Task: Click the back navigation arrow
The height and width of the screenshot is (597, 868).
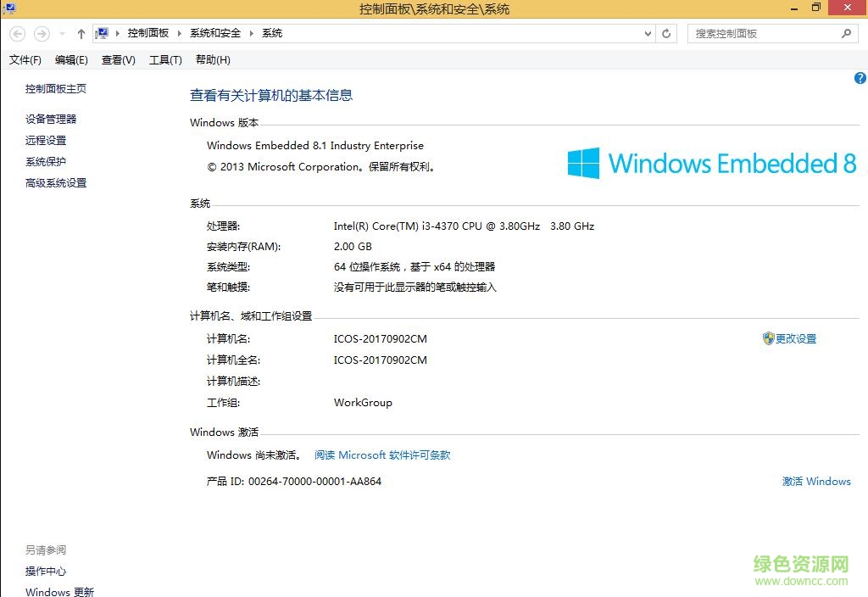Action: click(17, 32)
